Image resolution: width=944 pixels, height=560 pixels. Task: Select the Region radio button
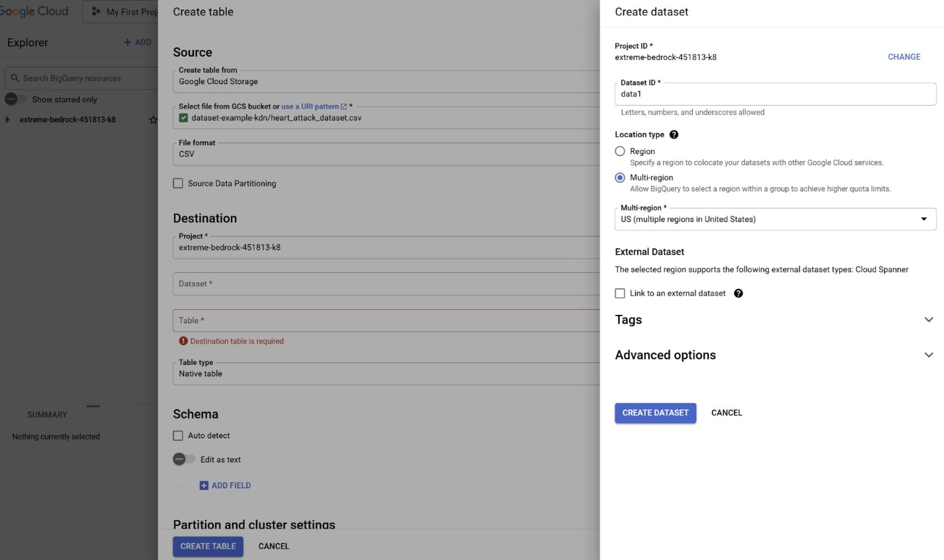(620, 151)
